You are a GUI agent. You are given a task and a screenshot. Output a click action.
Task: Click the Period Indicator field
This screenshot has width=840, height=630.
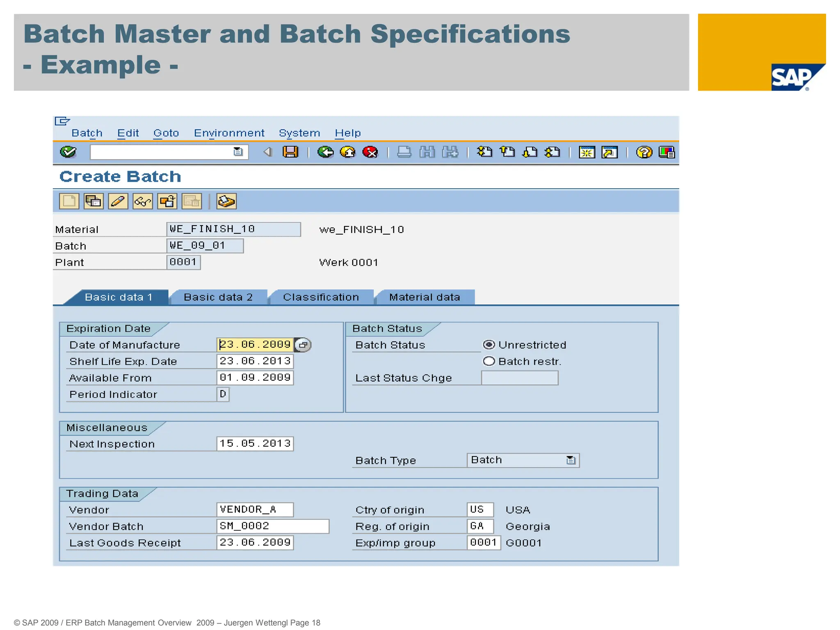pyautogui.click(x=223, y=394)
